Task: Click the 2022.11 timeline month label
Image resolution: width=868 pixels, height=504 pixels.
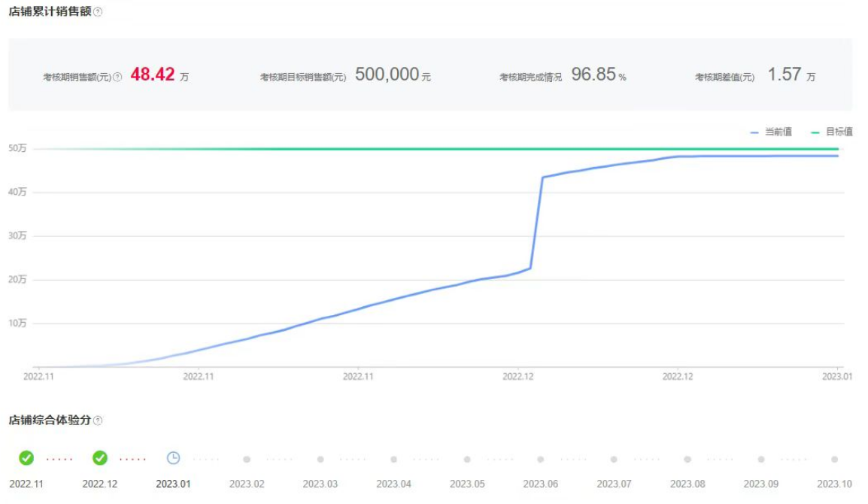Action: click(x=26, y=484)
